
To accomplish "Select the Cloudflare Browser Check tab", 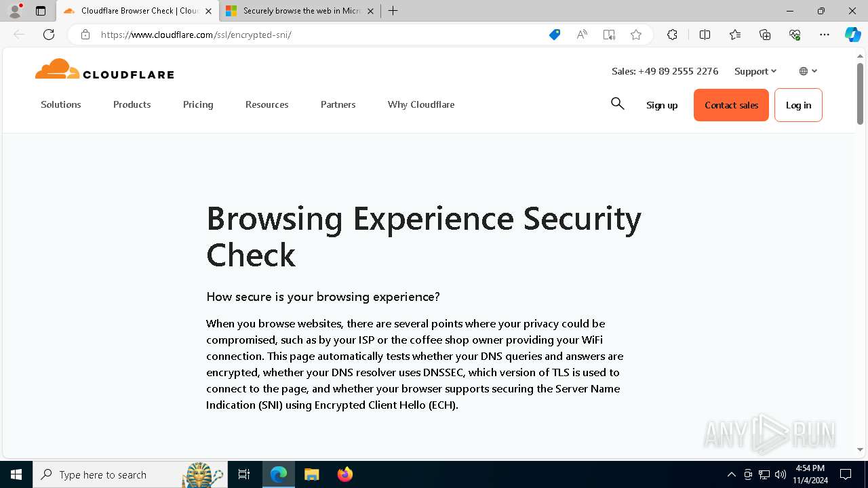I will pyautogui.click(x=138, y=11).
